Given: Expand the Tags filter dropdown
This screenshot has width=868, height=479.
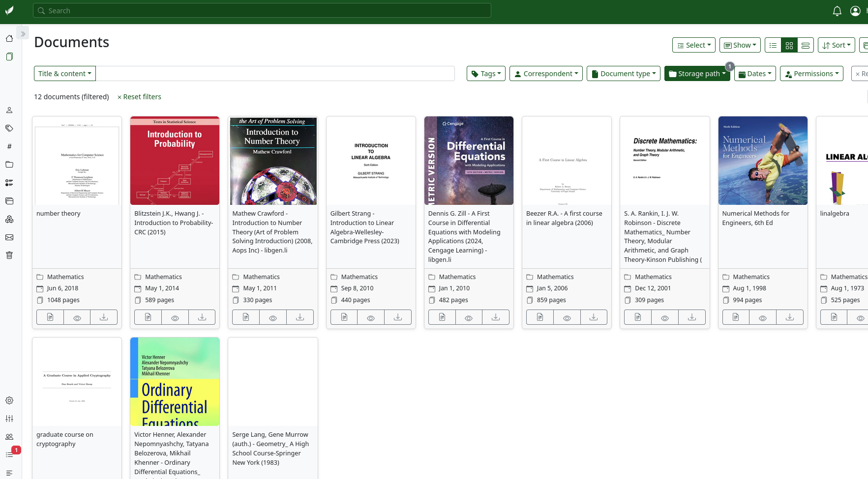Looking at the screenshot, I should click(486, 74).
